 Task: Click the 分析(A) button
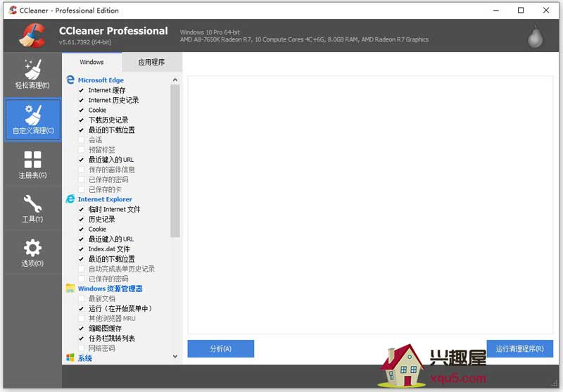pos(220,348)
